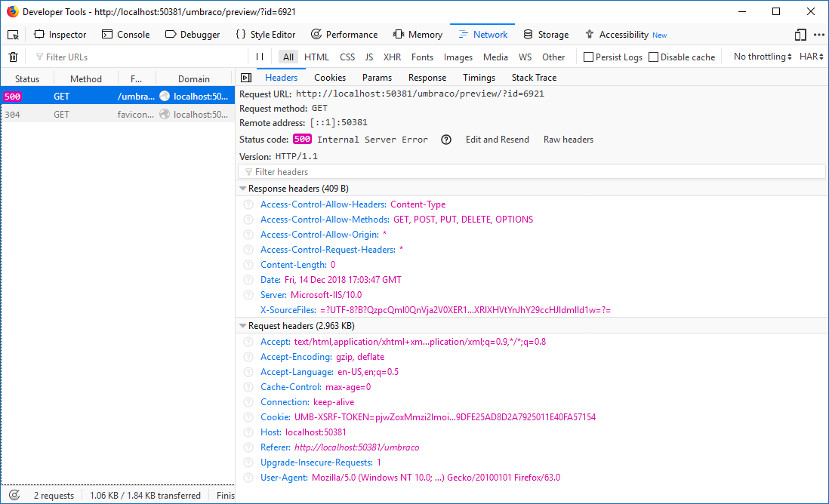Open the Storage panel
Viewport: 829px width, 504px height.
coord(546,35)
